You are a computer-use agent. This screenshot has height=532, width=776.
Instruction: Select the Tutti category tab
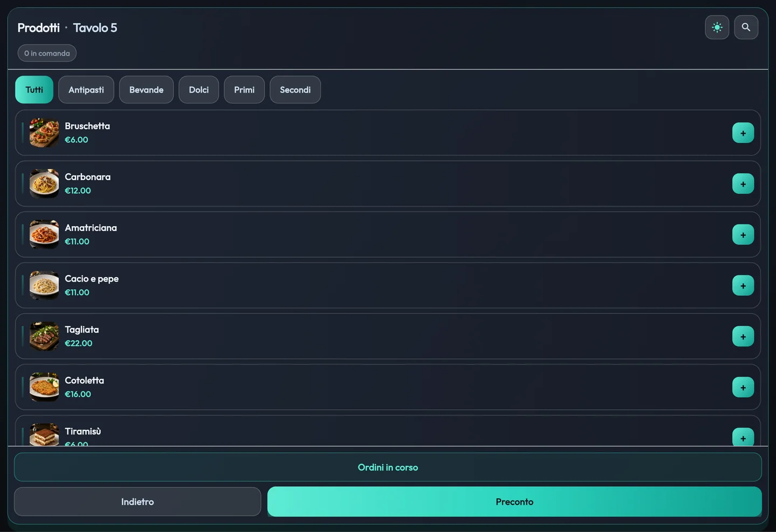(x=34, y=90)
